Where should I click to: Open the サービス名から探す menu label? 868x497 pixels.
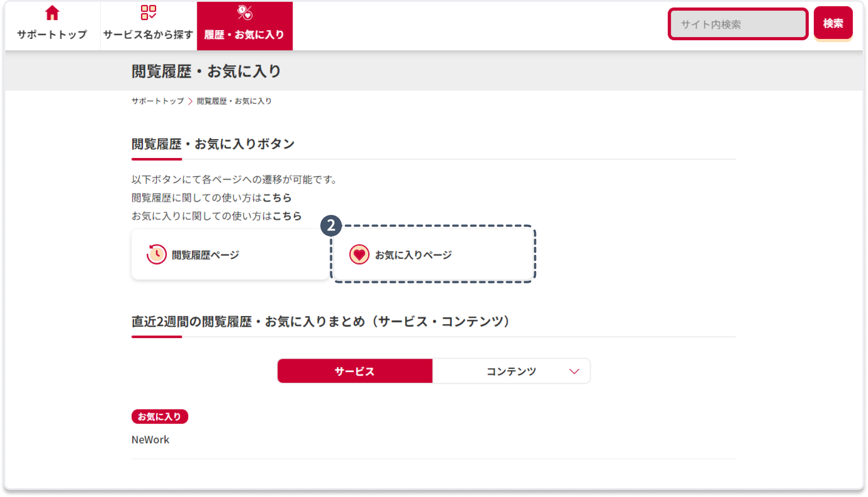(148, 34)
